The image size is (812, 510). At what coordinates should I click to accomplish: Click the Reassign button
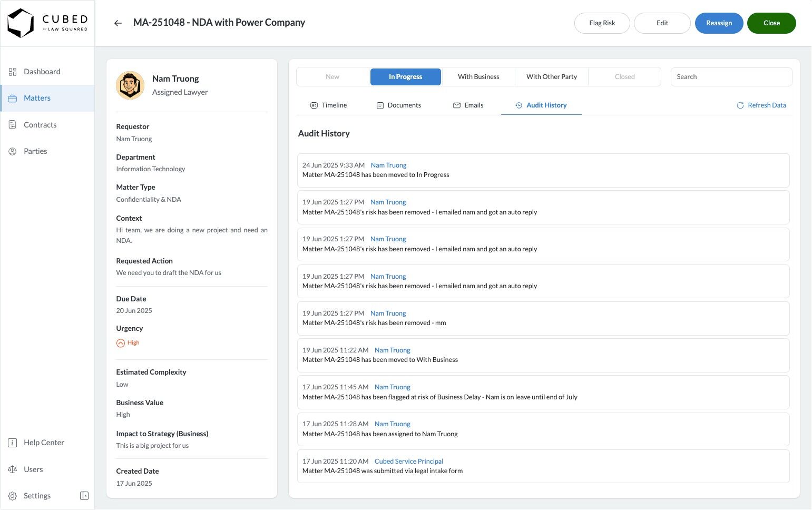tap(719, 23)
